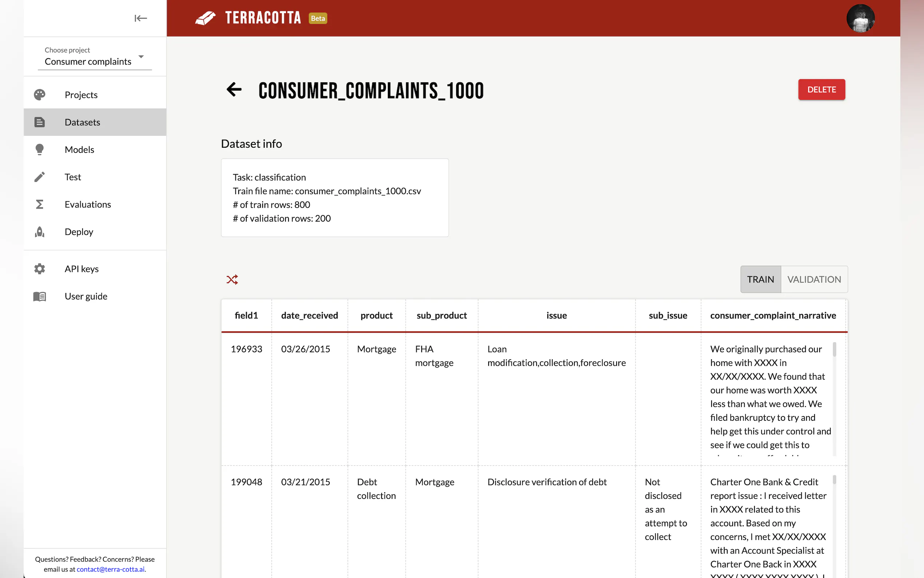Open Projects from the palette icon

click(x=40, y=95)
